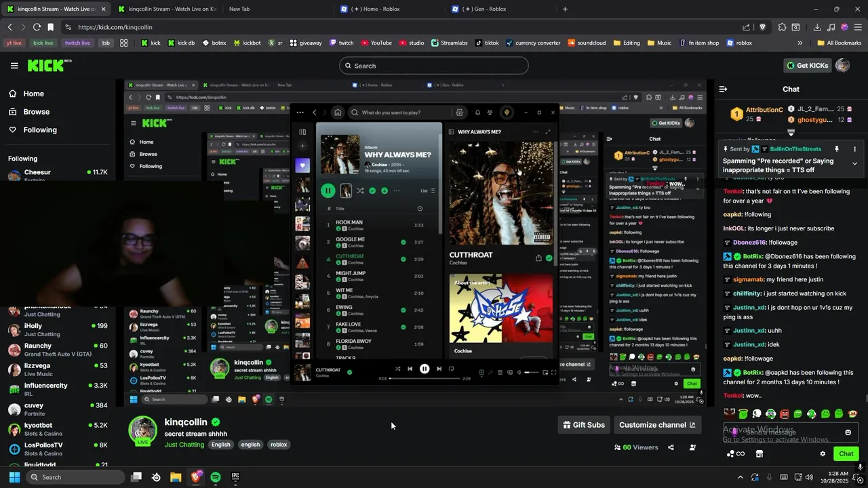Open the emoji picker in the message box
The image size is (868, 488).
(848, 432)
